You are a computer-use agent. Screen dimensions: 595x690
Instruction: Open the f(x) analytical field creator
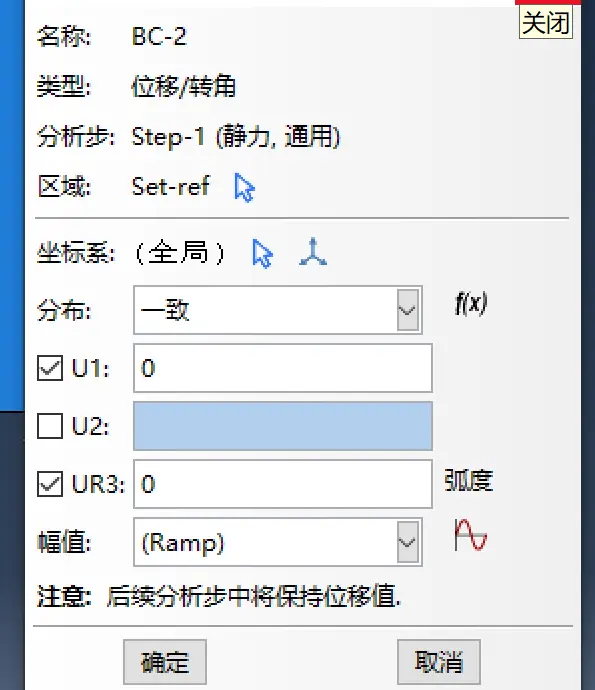coord(471,304)
